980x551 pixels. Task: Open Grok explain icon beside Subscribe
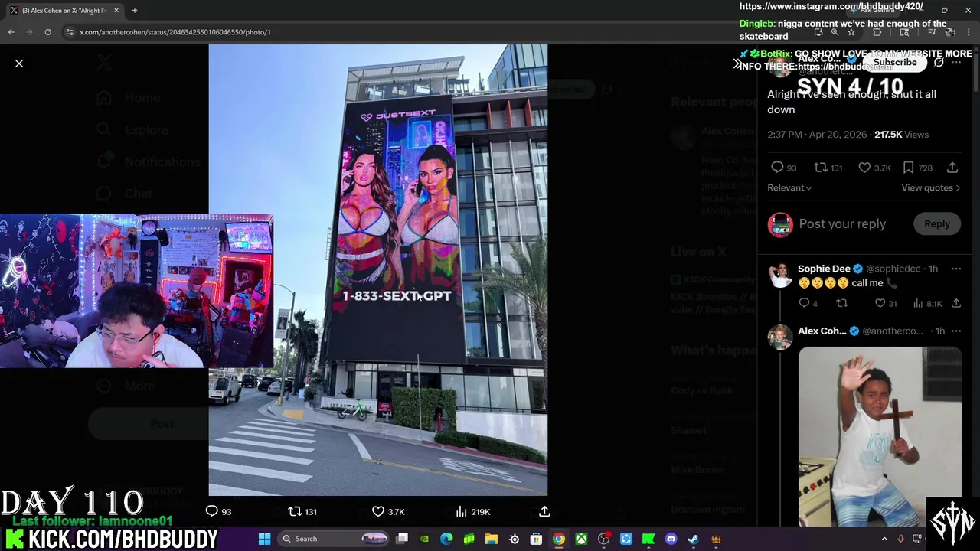(939, 63)
